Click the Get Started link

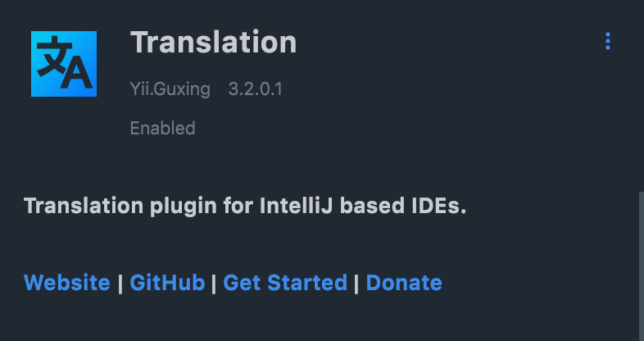285,283
